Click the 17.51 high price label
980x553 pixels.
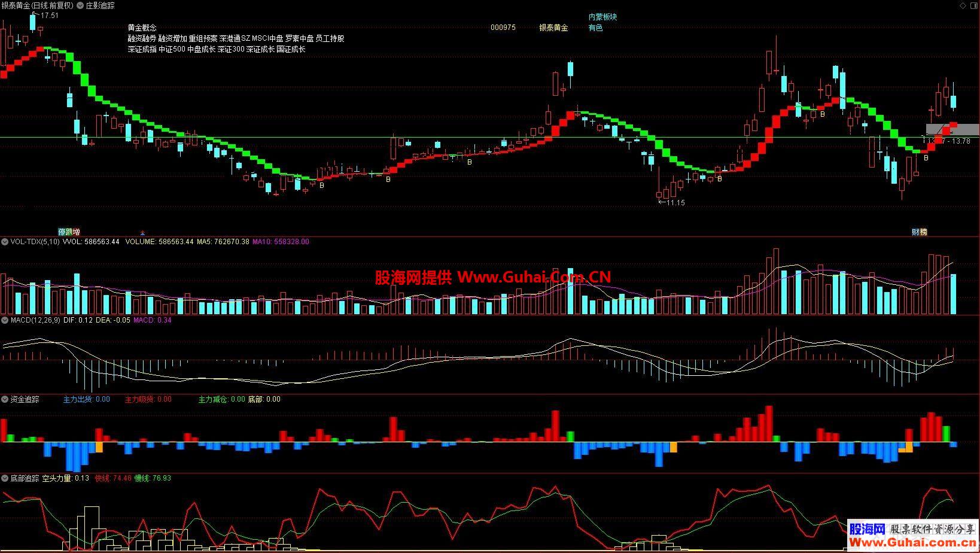(49, 16)
